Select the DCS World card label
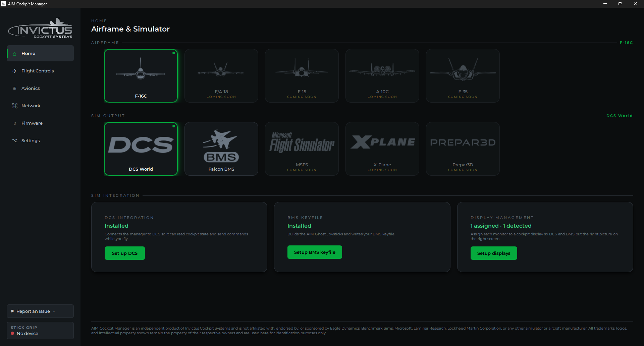 [x=141, y=169]
